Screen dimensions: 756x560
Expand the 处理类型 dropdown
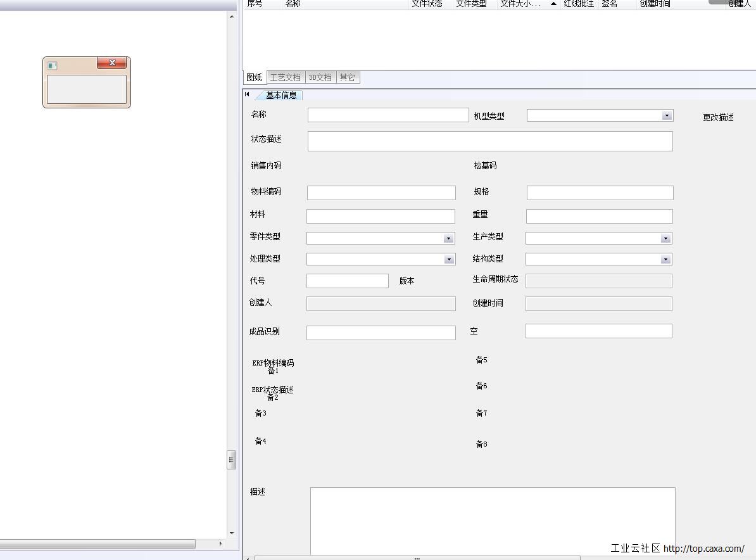pyautogui.click(x=448, y=260)
